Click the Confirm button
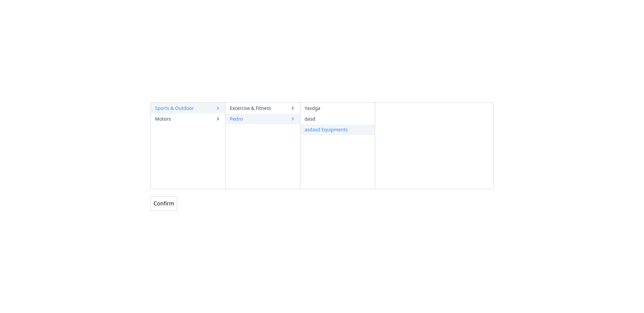The image size is (644, 313). coord(164,203)
